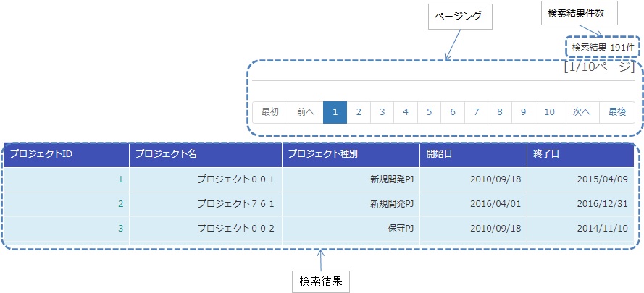Open page 4 of results
Screen dimensions: 644x293
(406, 112)
